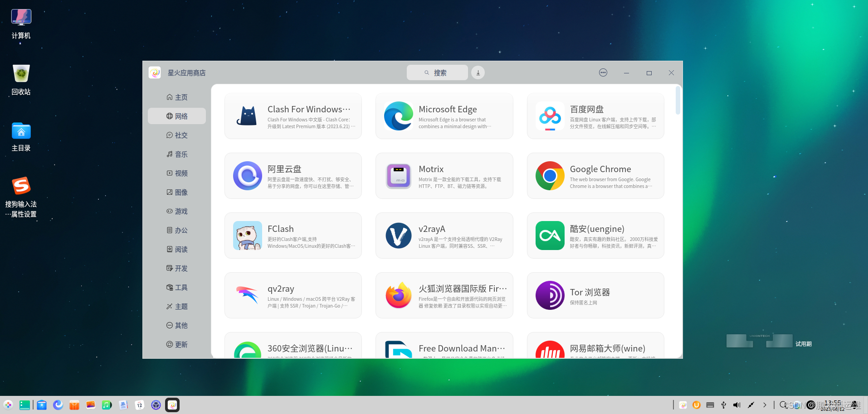Viewport: 868px width, 414px height.
Task: Open the calendar icon in the dock
Action: (140, 405)
